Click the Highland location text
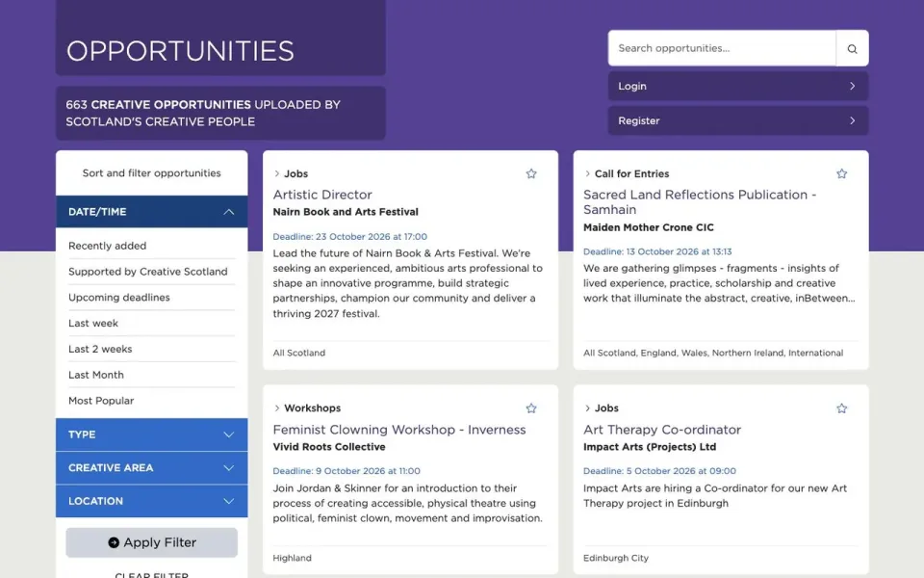 [x=293, y=558]
